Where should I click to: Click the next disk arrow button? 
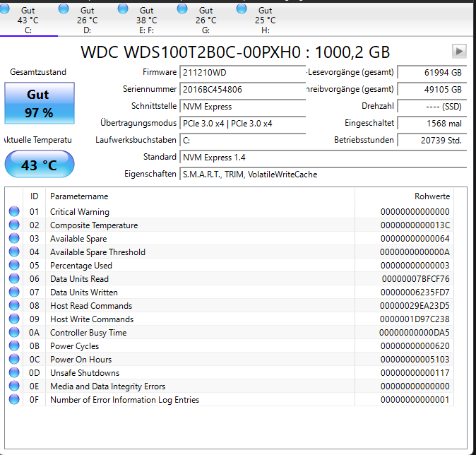point(459,51)
